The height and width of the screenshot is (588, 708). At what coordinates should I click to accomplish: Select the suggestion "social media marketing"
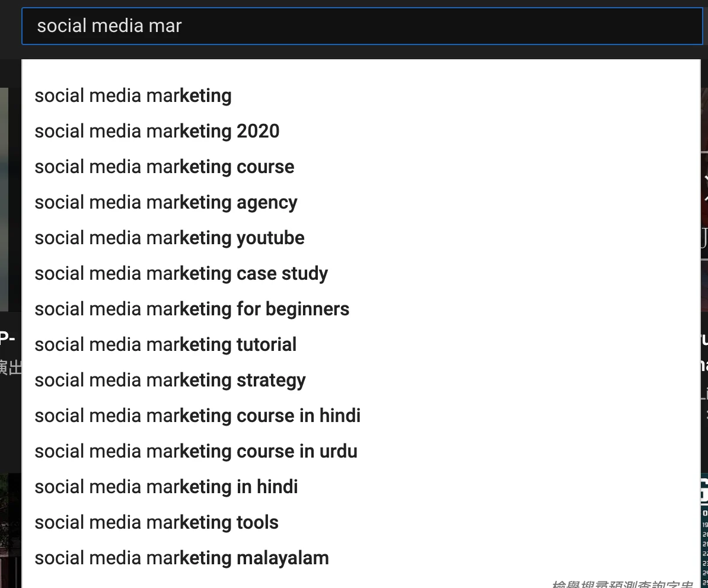133,95
